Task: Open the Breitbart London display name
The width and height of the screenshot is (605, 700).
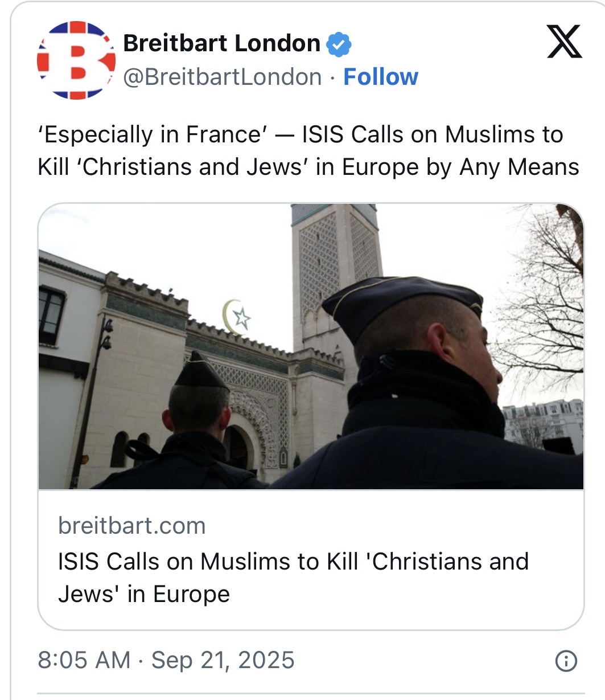Action: tap(222, 43)
